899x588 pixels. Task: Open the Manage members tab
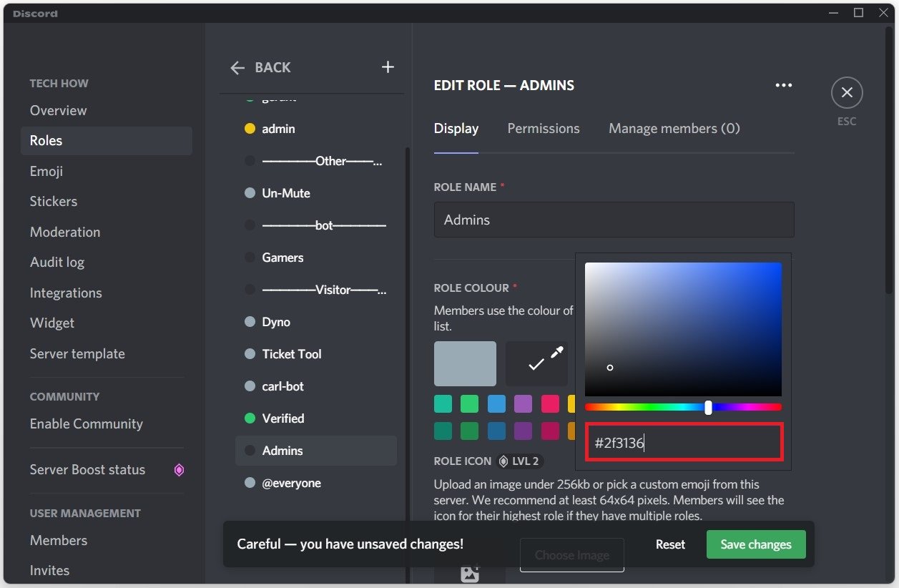tap(673, 128)
